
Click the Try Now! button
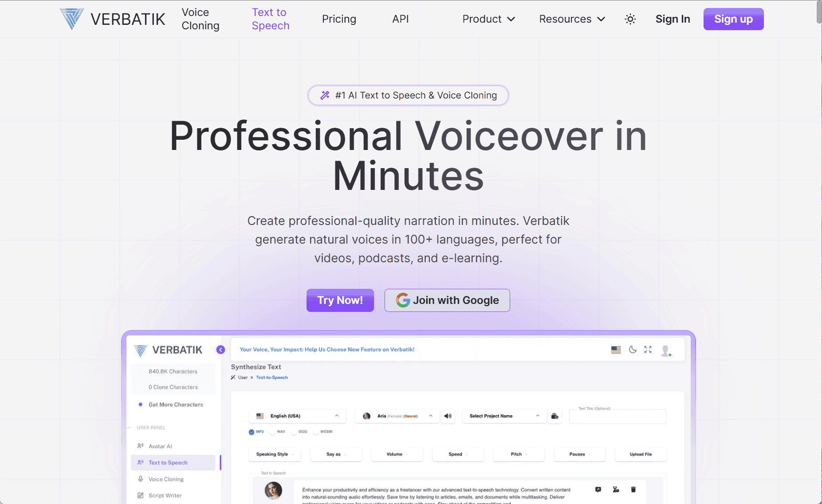[x=340, y=300]
